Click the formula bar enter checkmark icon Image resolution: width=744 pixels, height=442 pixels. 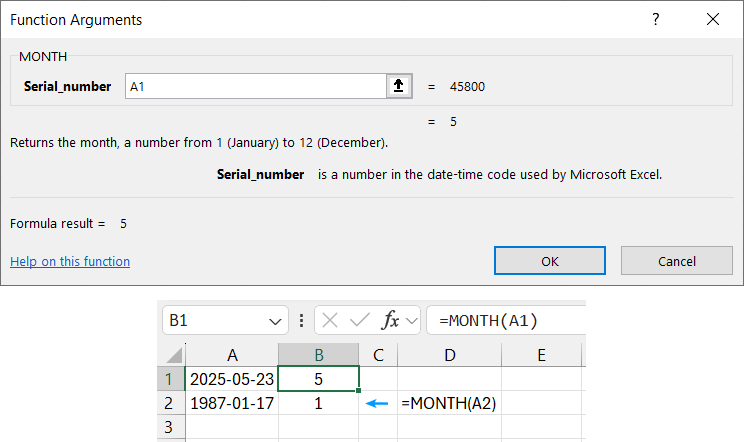359,321
